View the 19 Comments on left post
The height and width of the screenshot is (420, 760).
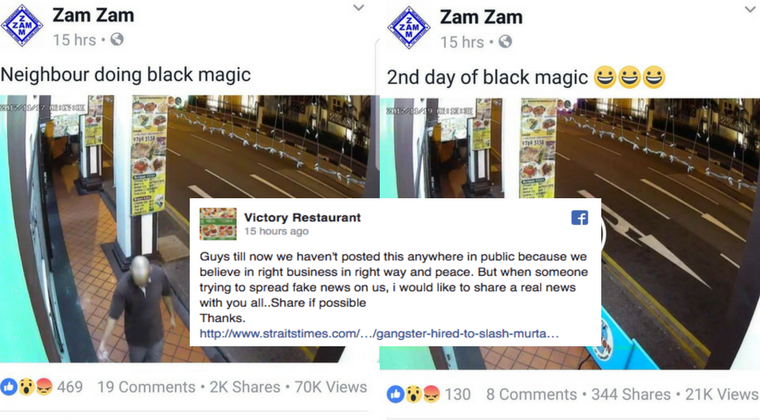(146, 387)
